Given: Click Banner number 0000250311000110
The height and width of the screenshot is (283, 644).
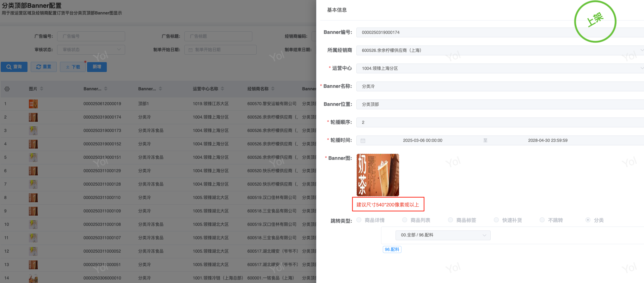Looking at the screenshot, I should tap(102, 198).
